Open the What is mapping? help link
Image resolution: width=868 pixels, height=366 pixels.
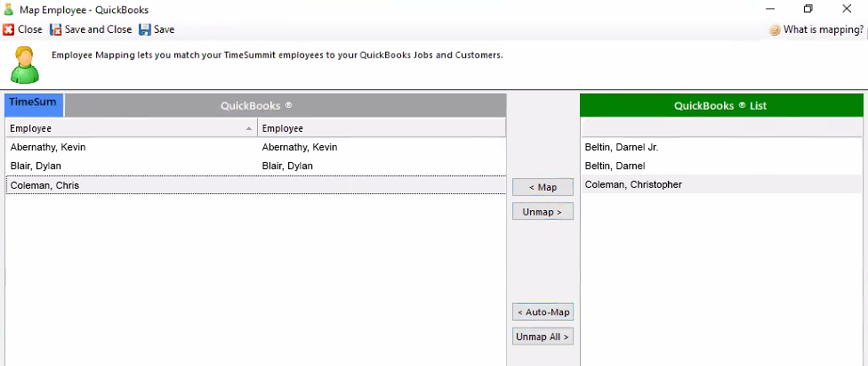click(824, 30)
